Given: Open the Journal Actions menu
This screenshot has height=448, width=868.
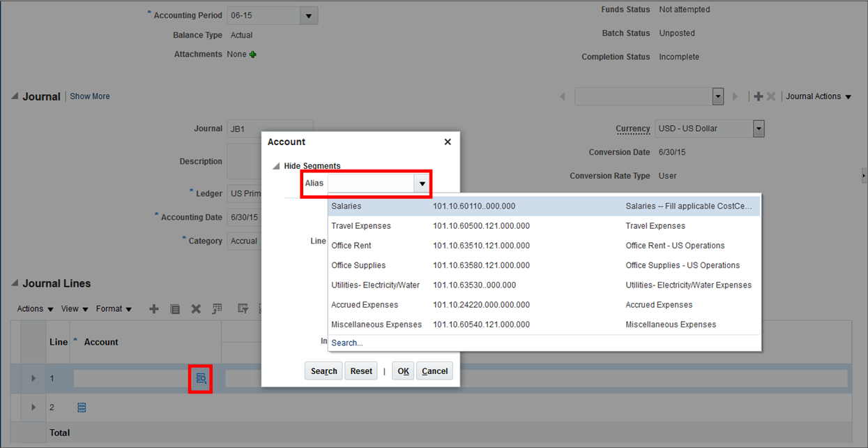Looking at the screenshot, I should coord(818,96).
